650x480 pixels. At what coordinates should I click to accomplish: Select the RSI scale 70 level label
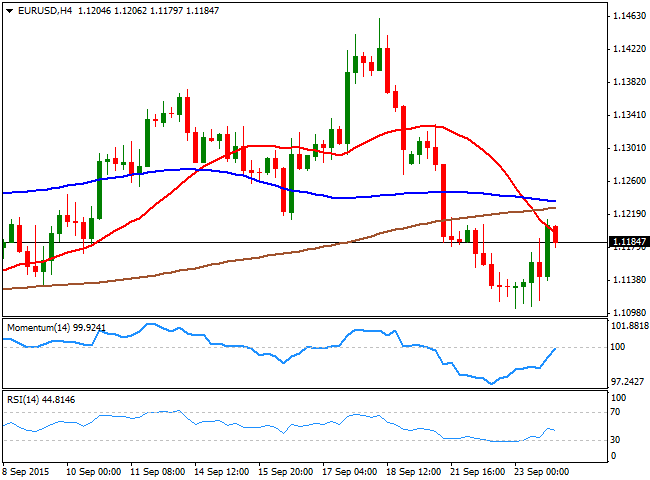pyautogui.click(x=615, y=412)
